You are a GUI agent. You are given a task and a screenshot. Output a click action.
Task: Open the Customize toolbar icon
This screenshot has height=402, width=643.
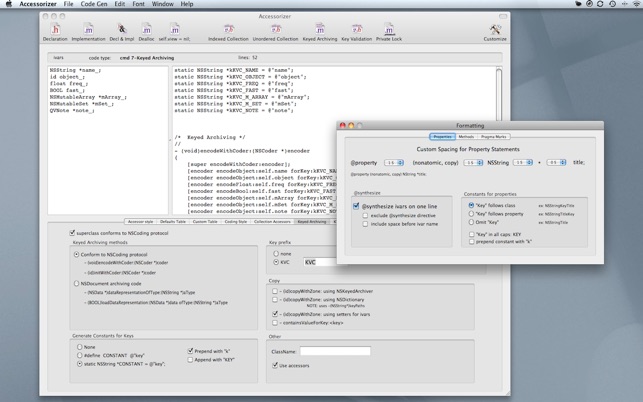click(495, 30)
